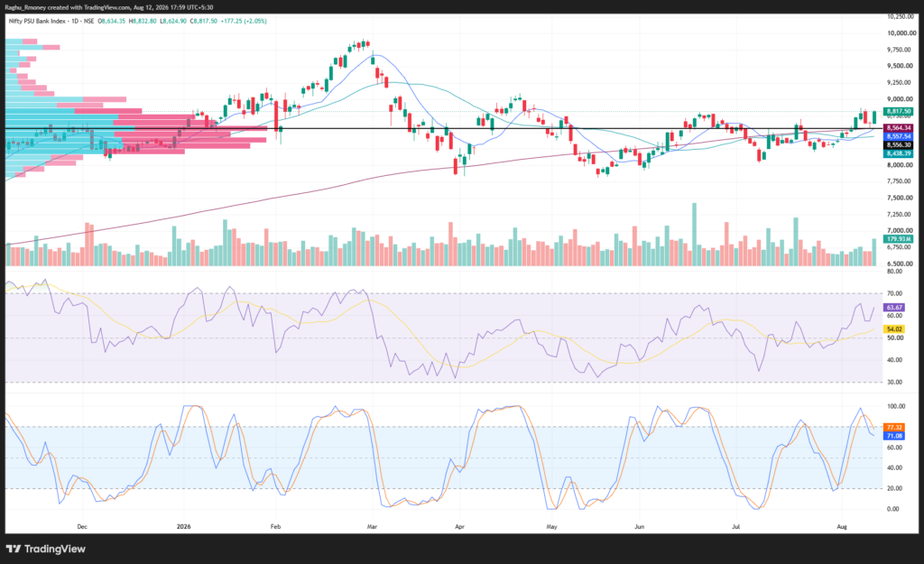Click the green last price label 8,817.50
The image size is (924, 564).
[x=899, y=111]
